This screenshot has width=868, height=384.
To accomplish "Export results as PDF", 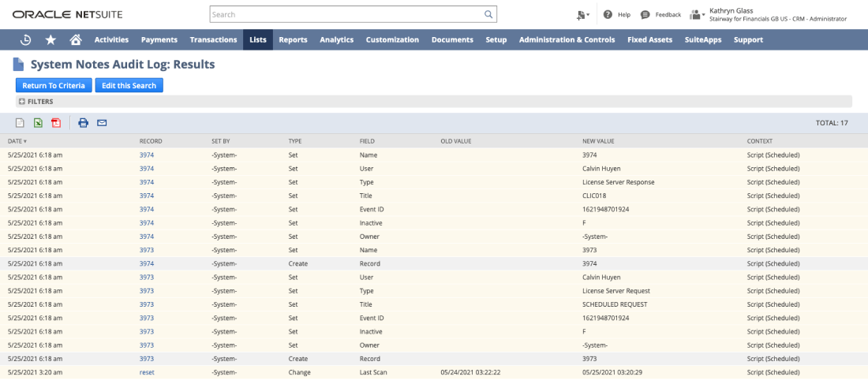I will point(55,123).
